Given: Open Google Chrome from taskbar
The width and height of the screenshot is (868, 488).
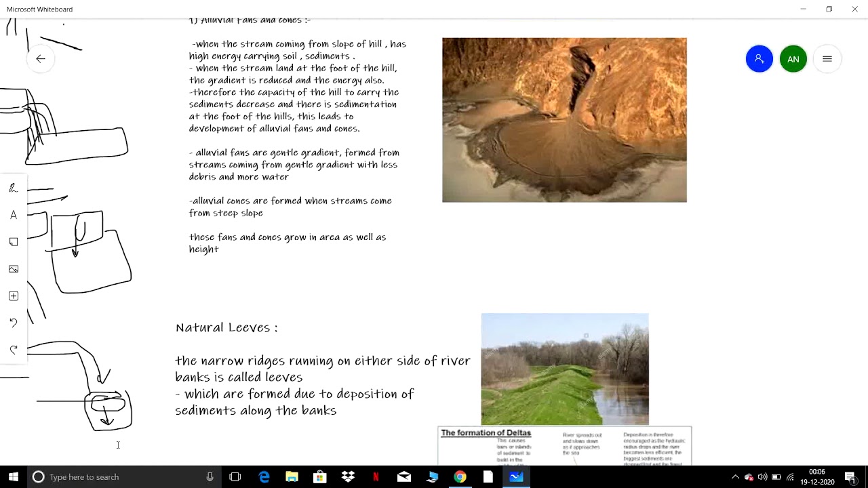Looking at the screenshot, I should tap(460, 477).
